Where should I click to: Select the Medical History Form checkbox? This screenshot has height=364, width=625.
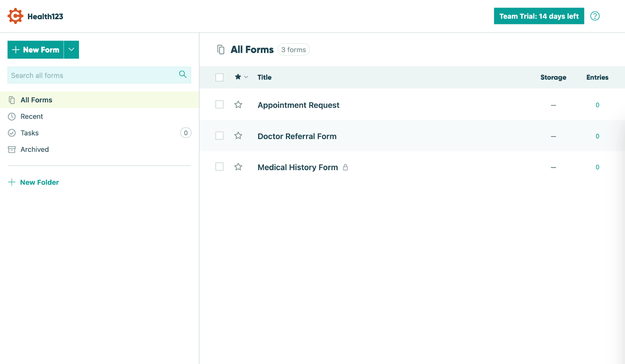tap(220, 167)
